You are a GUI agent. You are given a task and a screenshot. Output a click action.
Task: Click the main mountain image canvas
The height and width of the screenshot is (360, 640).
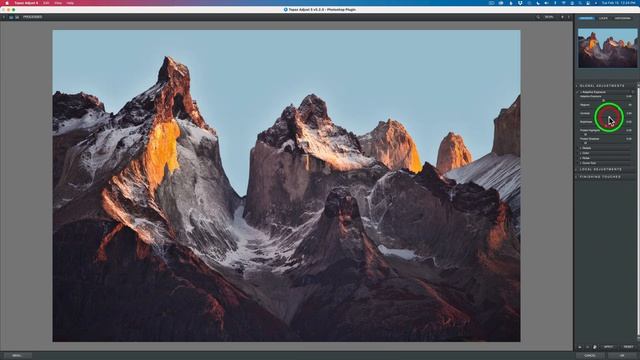[286, 186]
